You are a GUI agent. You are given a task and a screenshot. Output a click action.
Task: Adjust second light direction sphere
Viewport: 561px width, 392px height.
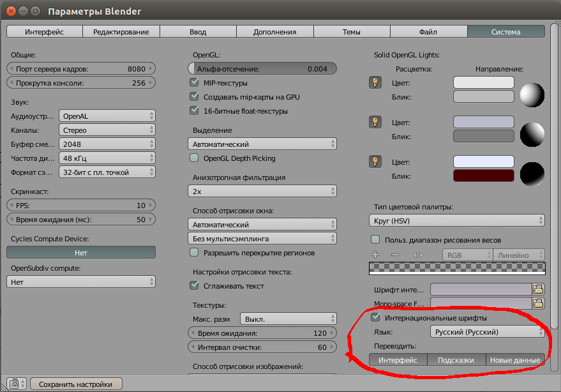pyautogui.click(x=532, y=134)
